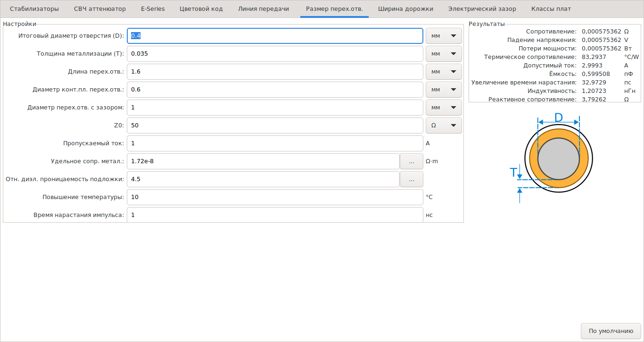Open the Z0 ohm unit dropdown
Image resolution: width=644 pixels, height=342 pixels.
pos(443,125)
